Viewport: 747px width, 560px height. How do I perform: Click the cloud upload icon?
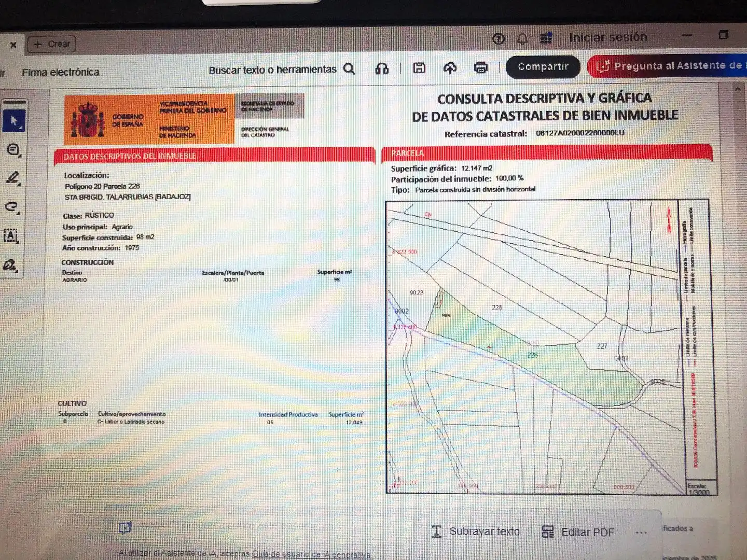click(x=450, y=68)
